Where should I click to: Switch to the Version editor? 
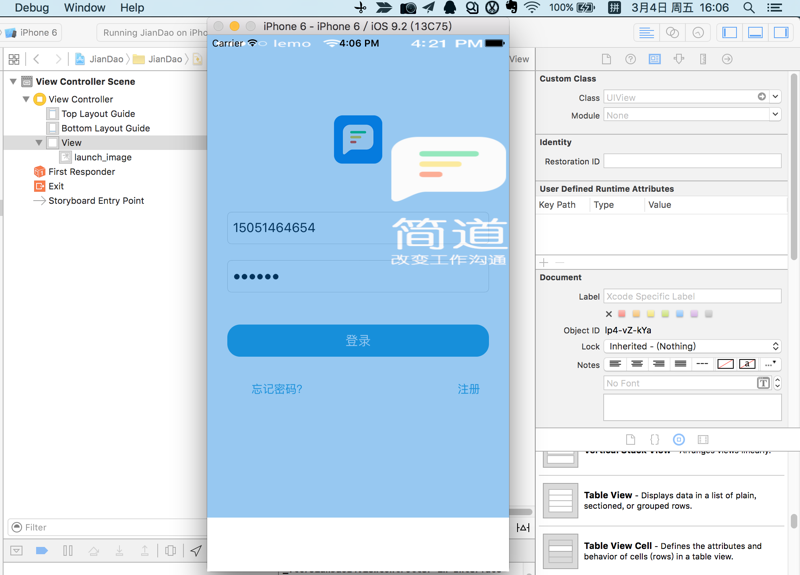[698, 33]
